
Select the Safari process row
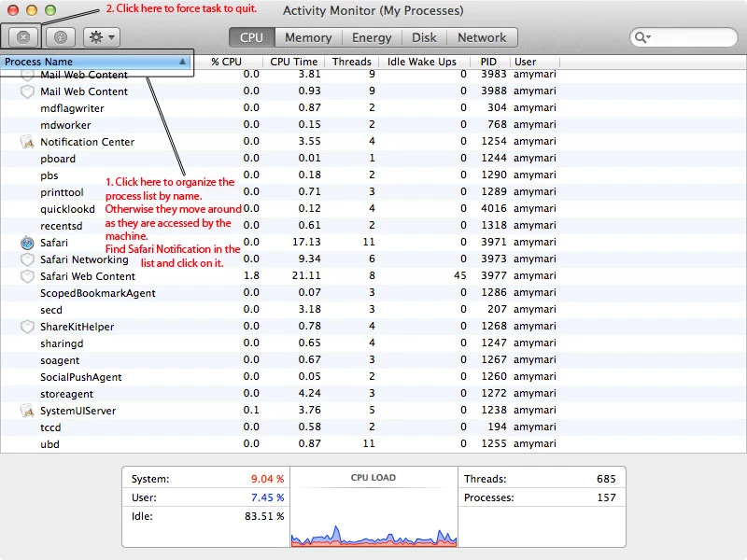373,243
